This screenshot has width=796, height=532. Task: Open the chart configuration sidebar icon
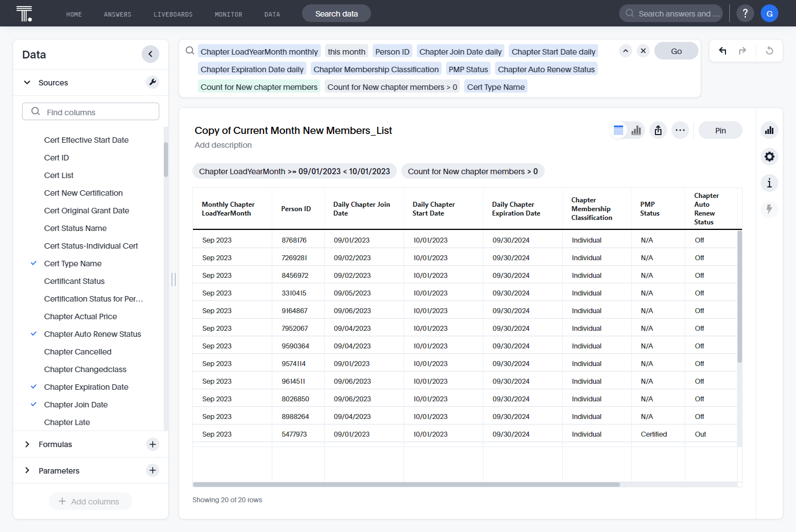[x=770, y=130]
